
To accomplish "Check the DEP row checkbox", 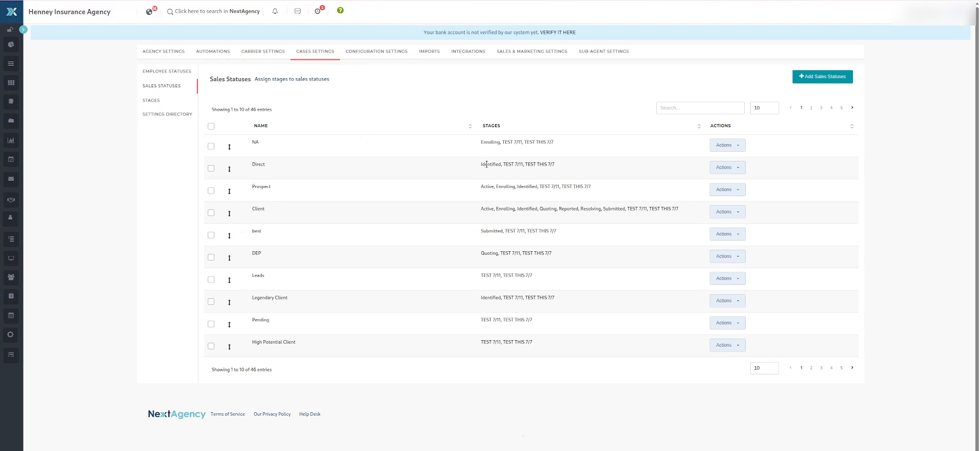I will tap(211, 257).
